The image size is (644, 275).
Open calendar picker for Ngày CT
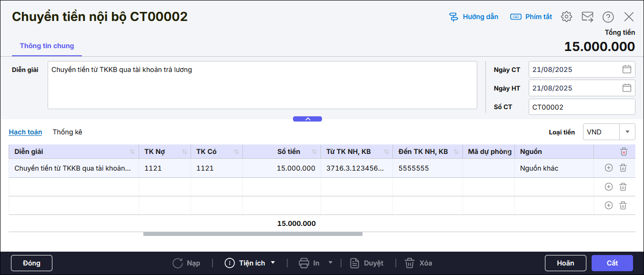click(627, 69)
